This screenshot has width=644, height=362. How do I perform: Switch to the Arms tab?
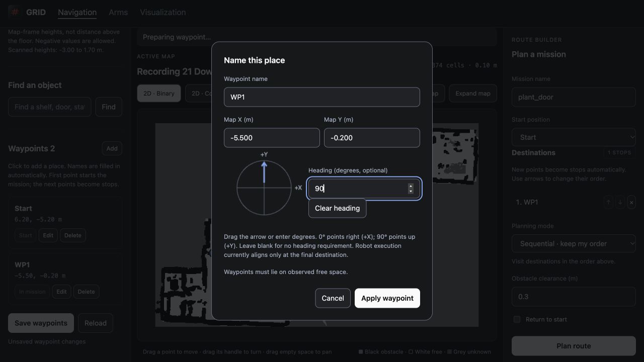coord(118,12)
